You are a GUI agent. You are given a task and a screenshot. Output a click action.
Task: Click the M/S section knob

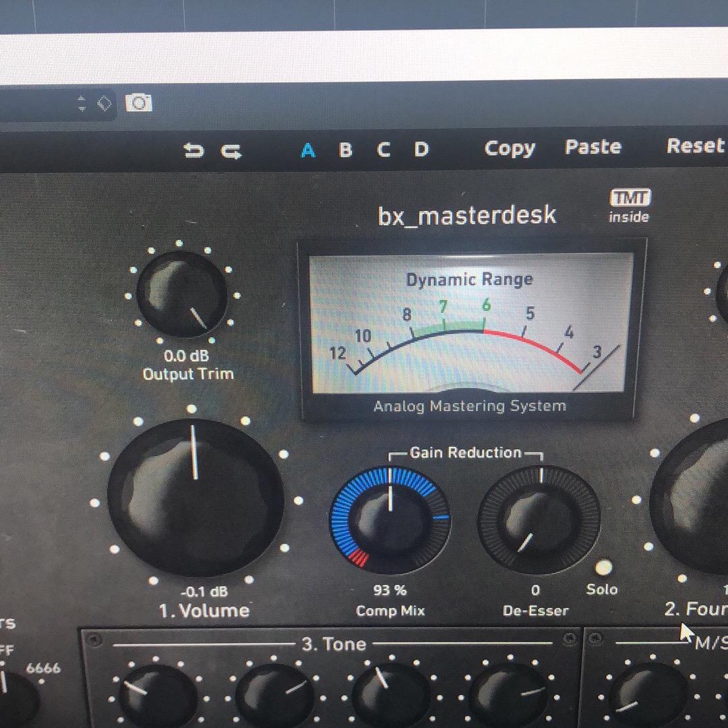click(x=647, y=694)
